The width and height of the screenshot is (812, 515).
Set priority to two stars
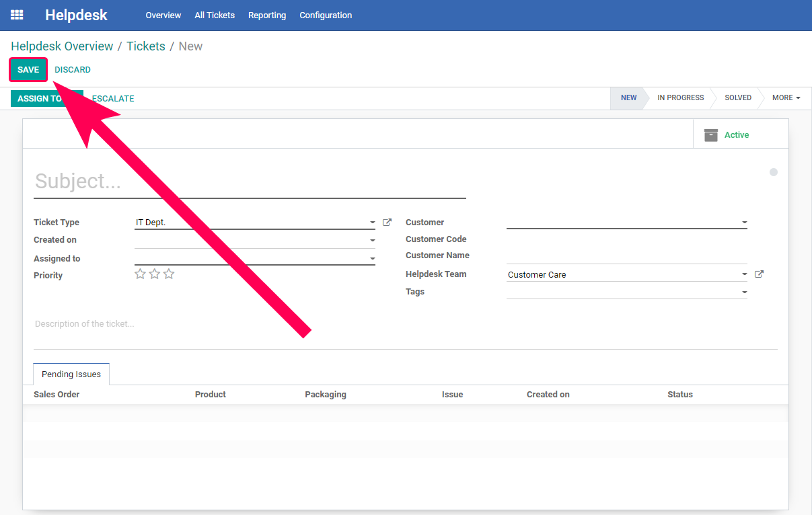(x=155, y=274)
